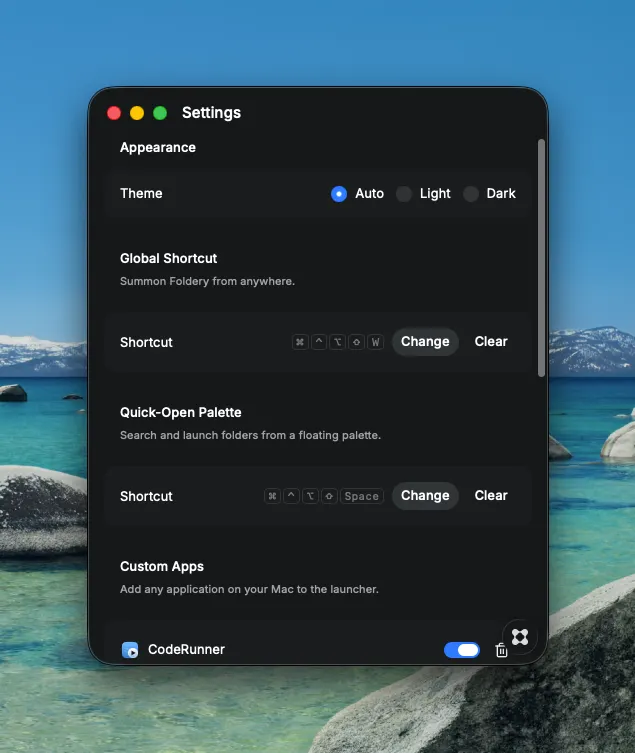Change the Quick-Open Palette shortcut

tap(425, 496)
